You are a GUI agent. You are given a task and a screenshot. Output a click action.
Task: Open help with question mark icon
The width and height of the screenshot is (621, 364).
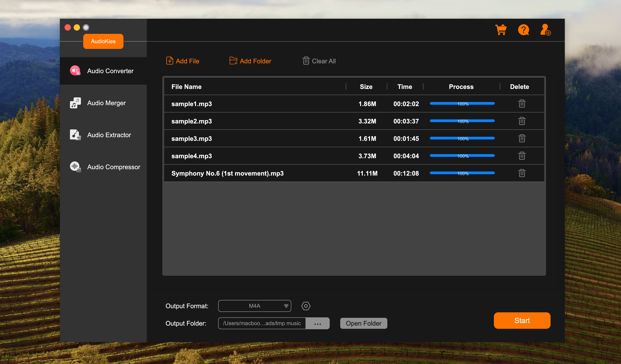point(523,30)
